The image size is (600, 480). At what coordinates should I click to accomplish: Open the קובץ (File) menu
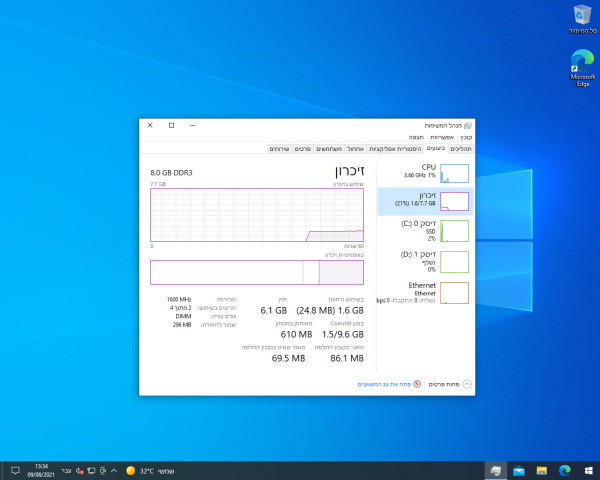click(467, 137)
